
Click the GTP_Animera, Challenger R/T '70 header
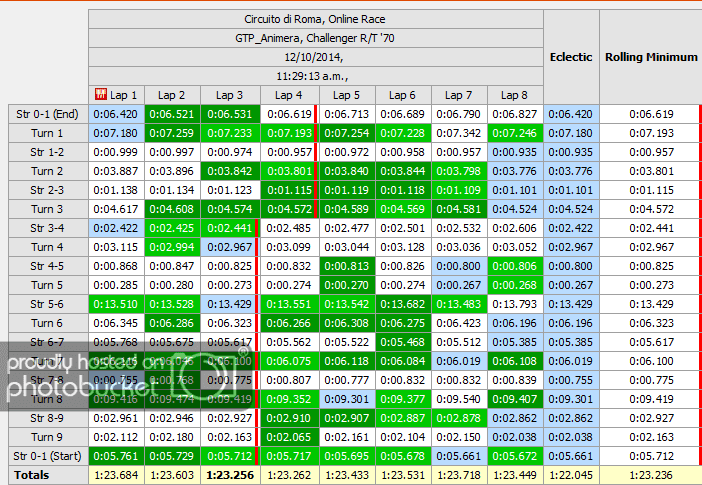315,38
